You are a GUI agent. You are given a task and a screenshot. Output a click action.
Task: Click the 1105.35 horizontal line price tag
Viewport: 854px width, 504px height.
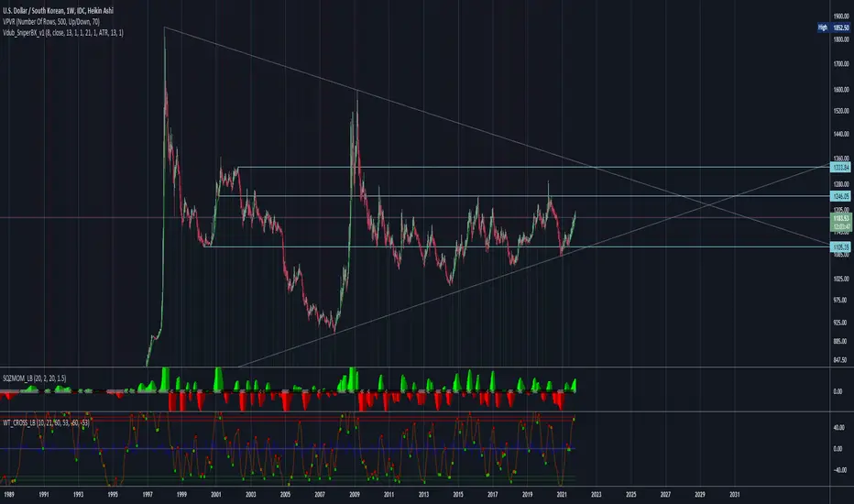840,247
